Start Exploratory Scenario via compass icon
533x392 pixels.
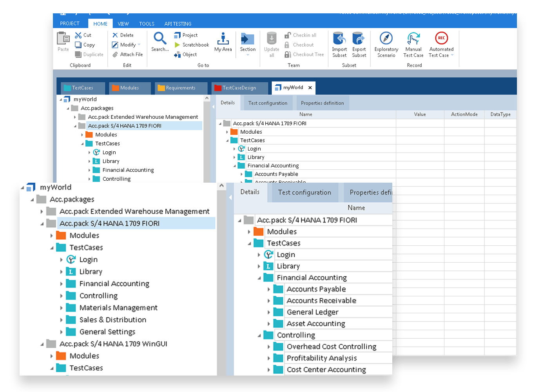pyautogui.click(x=386, y=38)
